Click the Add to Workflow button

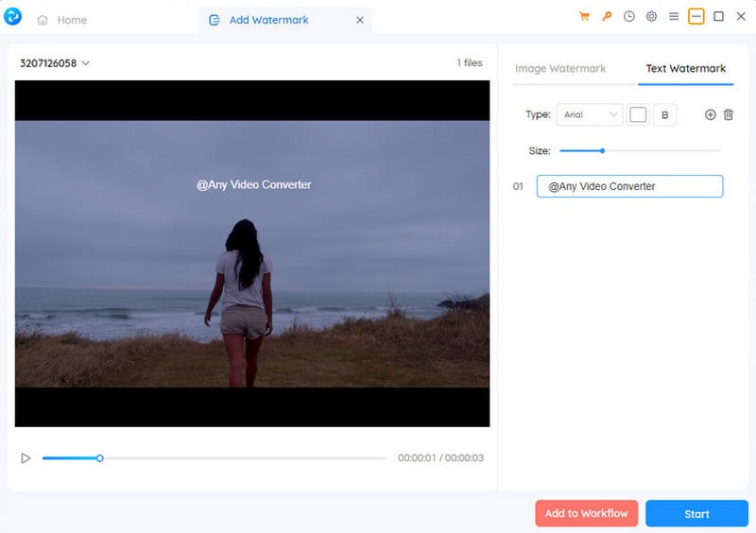(586, 514)
